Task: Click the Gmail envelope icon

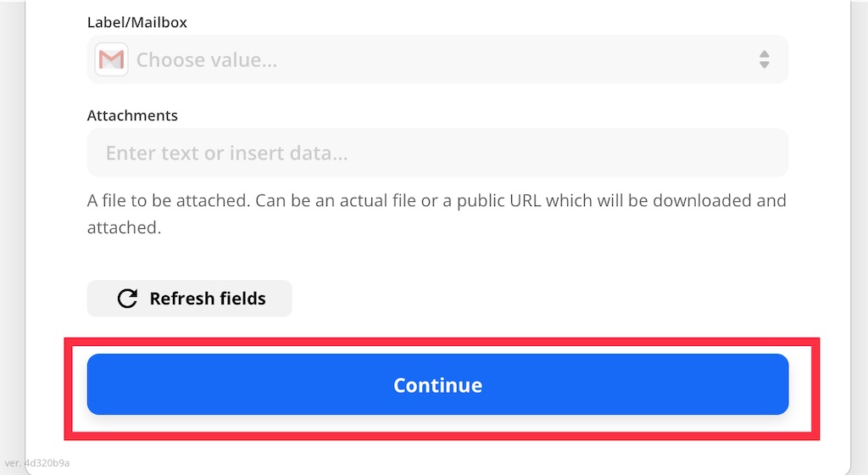Action: point(111,59)
